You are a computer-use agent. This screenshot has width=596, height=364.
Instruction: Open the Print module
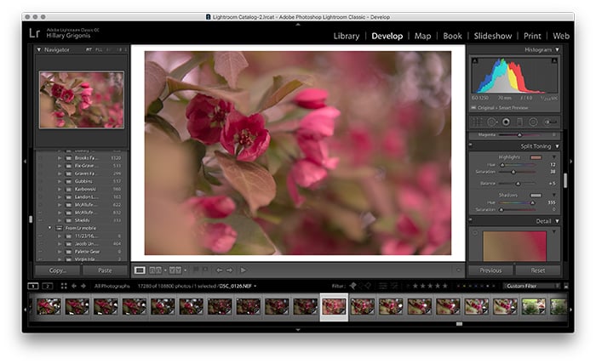tap(532, 36)
